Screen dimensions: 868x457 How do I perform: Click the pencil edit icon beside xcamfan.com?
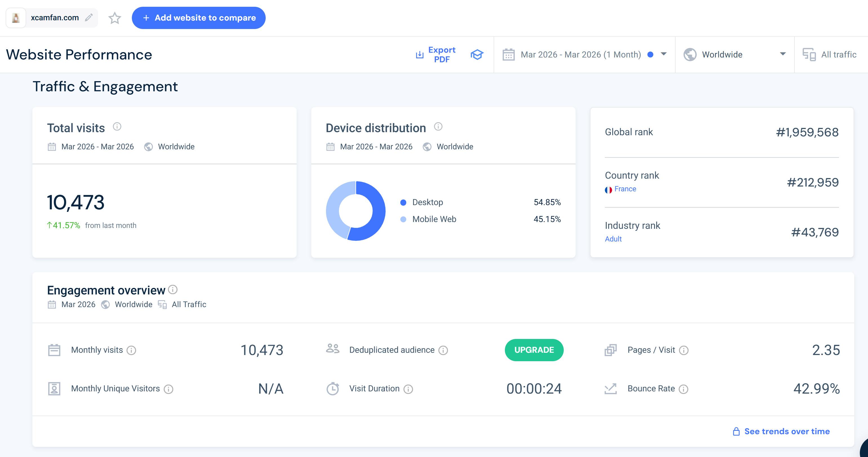click(x=89, y=17)
